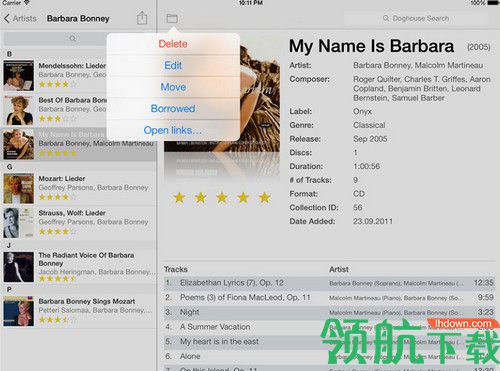
Task: Tap the Format value CD
Action: coord(359,194)
